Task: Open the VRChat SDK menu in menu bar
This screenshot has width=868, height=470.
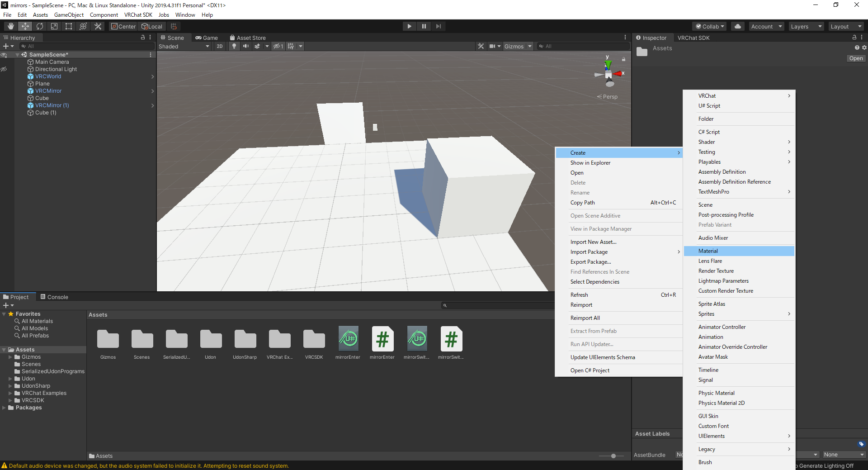Action: click(x=138, y=15)
